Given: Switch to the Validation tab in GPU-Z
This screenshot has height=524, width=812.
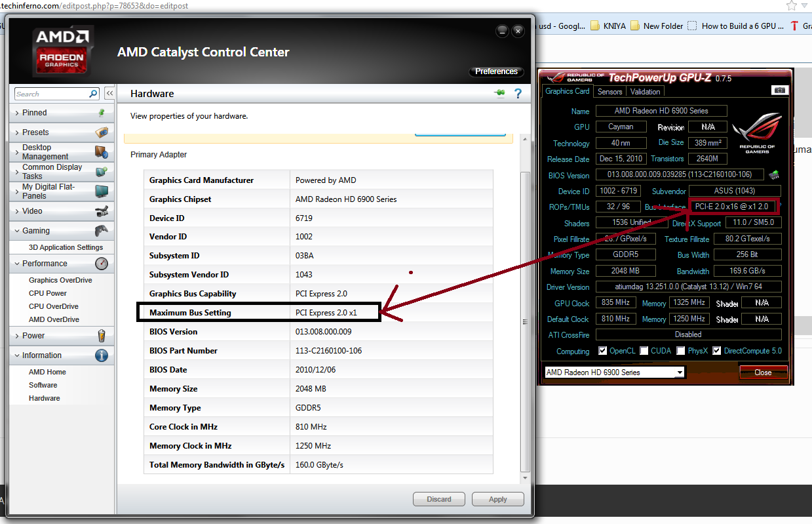Looking at the screenshot, I should [646, 92].
